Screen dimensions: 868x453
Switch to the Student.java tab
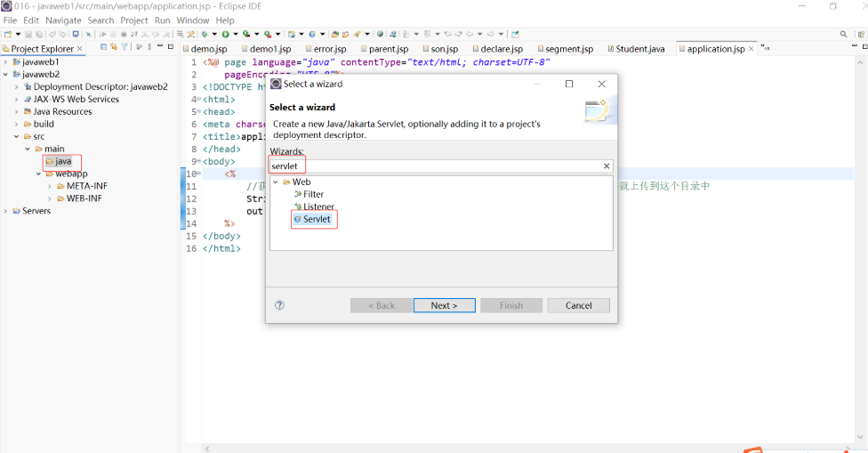coord(636,49)
